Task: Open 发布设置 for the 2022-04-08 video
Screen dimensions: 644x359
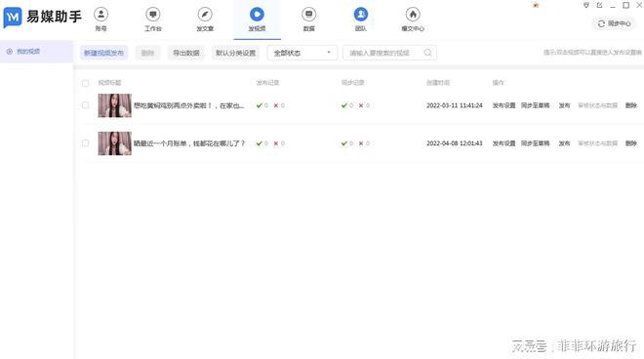Action: 503,143
